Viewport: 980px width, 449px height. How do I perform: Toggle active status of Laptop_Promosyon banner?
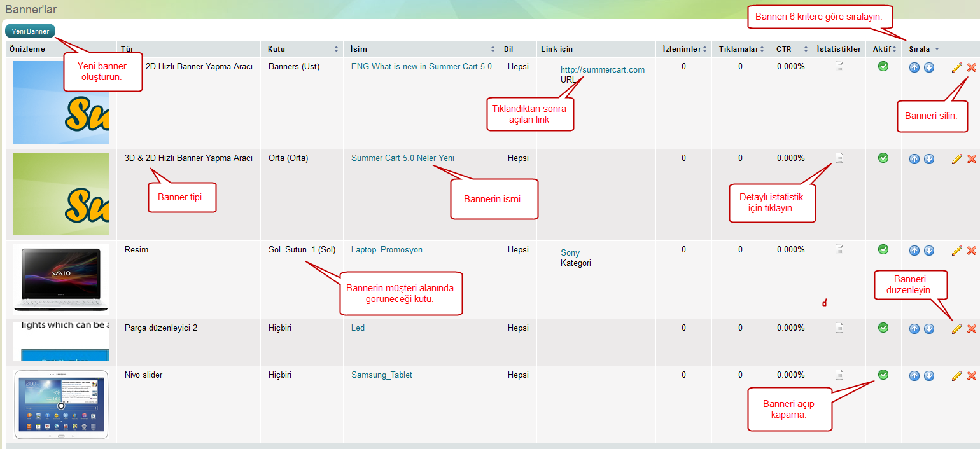(x=883, y=249)
